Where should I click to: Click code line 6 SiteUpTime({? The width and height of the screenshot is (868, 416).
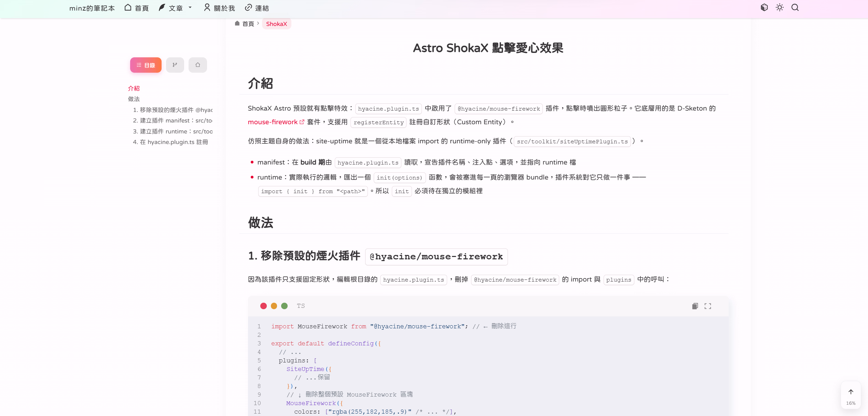[x=309, y=369]
